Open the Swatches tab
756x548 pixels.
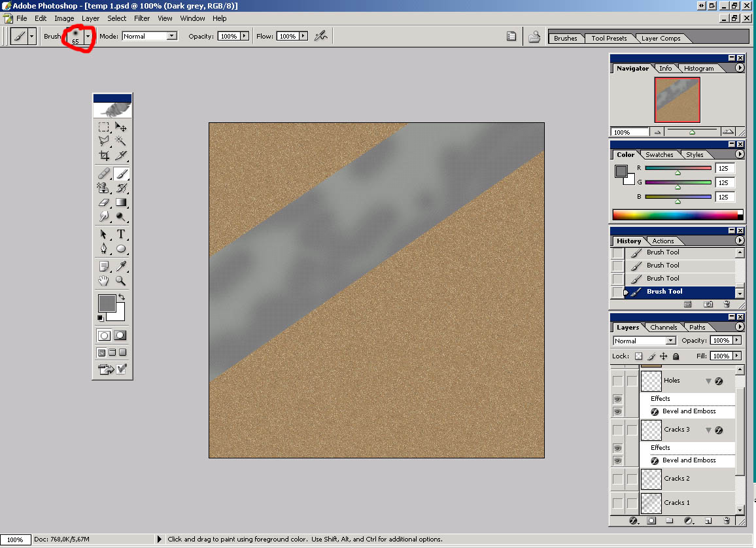[659, 155]
